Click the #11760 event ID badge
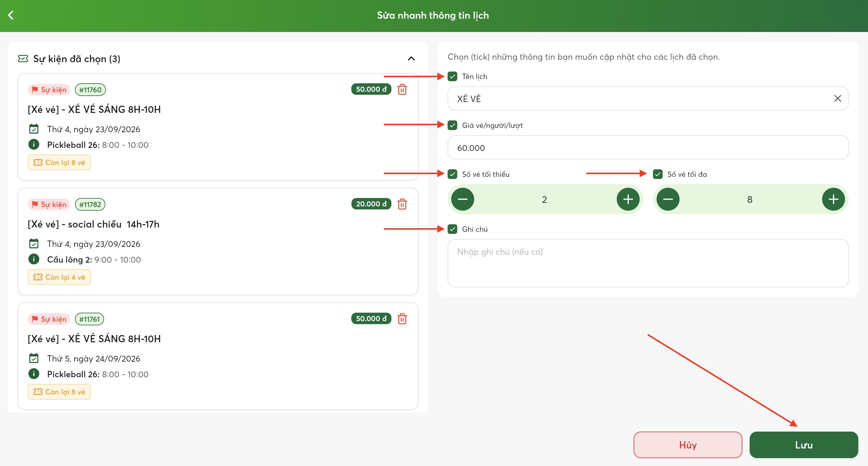This screenshot has width=868, height=466. click(x=90, y=90)
